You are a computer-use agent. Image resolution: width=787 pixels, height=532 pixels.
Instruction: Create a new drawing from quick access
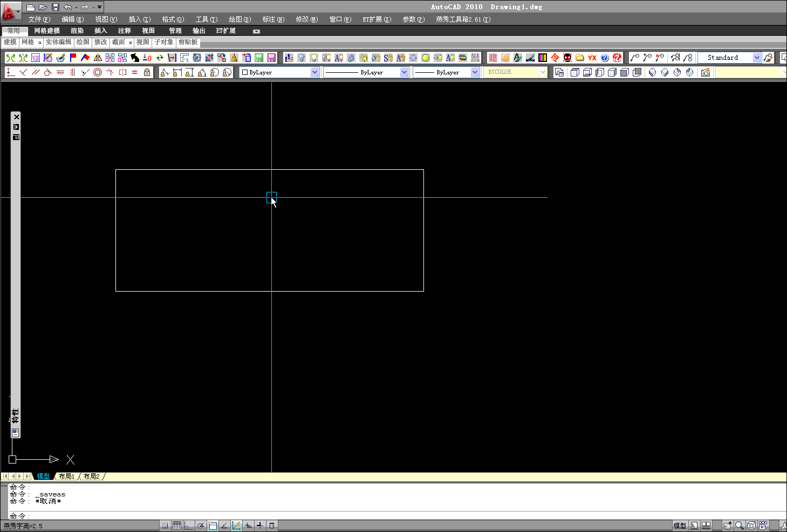tap(31, 7)
